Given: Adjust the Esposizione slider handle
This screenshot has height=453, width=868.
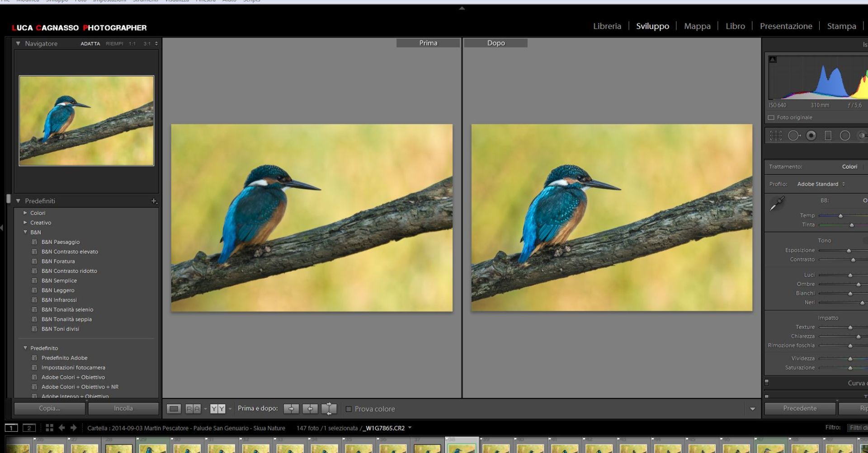Looking at the screenshot, I should pos(849,251).
